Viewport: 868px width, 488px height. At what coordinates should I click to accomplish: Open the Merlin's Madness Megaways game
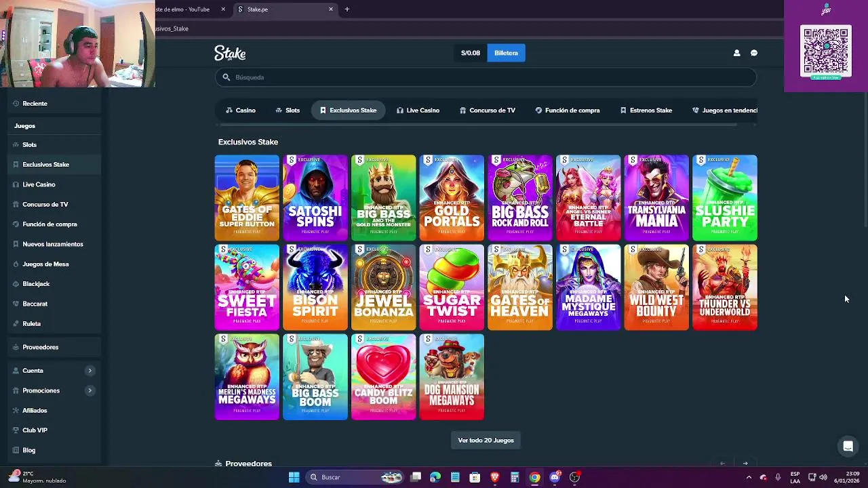point(247,377)
